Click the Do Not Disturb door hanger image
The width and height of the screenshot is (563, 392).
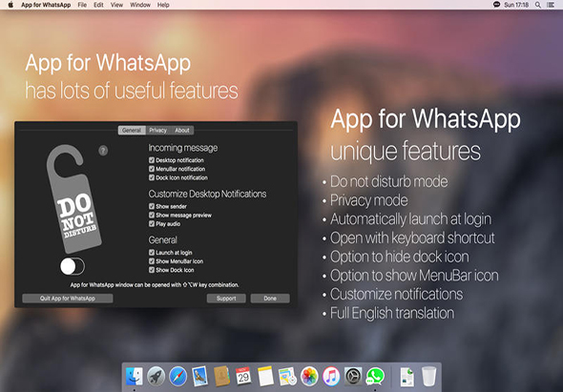pyautogui.click(x=73, y=198)
